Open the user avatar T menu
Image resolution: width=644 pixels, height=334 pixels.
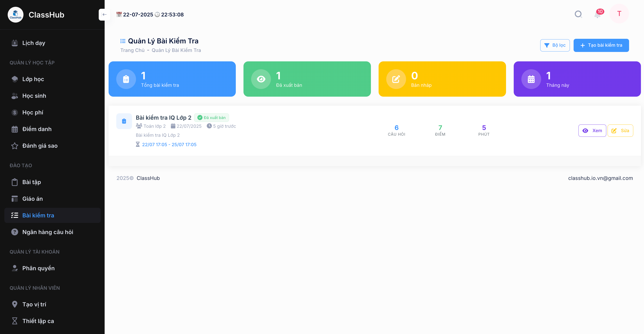click(619, 14)
